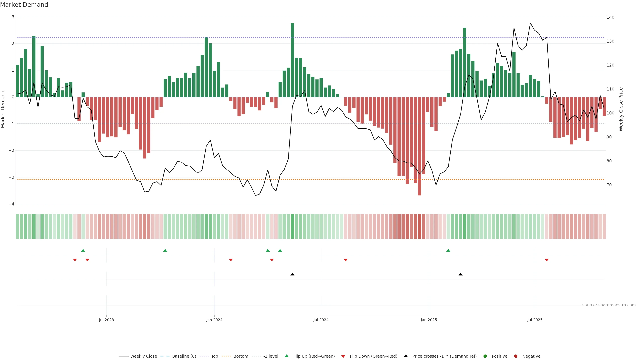This screenshot has width=644, height=362.
Task: Click the Weekly Close Price axis title
Action: coord(621,109)
